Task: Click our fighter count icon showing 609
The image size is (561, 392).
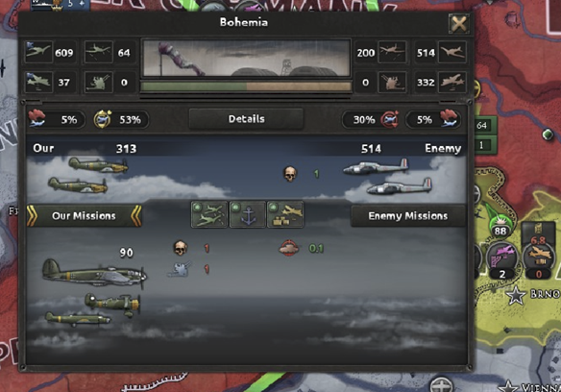Action: (x=39, y=52)
